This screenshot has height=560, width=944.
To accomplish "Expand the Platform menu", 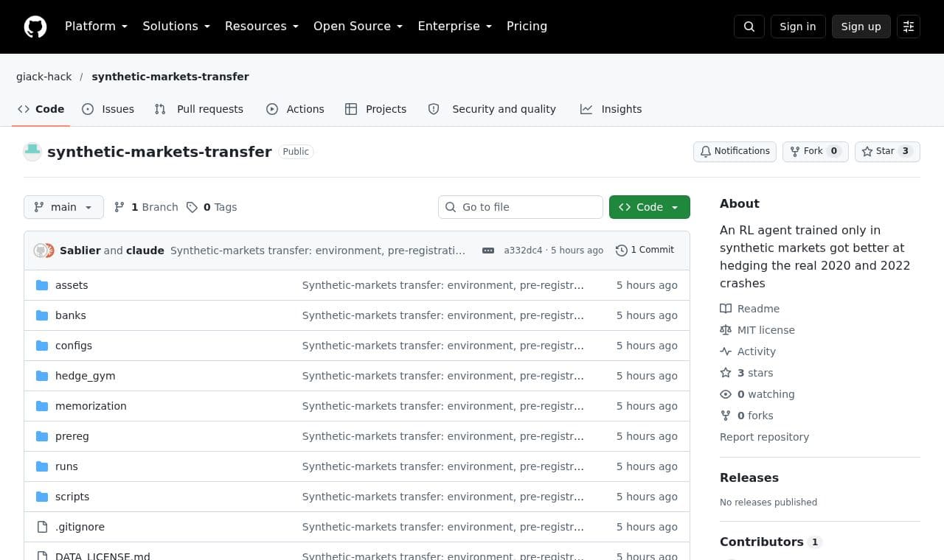I will pyautogui.click(x=97, y=27).
